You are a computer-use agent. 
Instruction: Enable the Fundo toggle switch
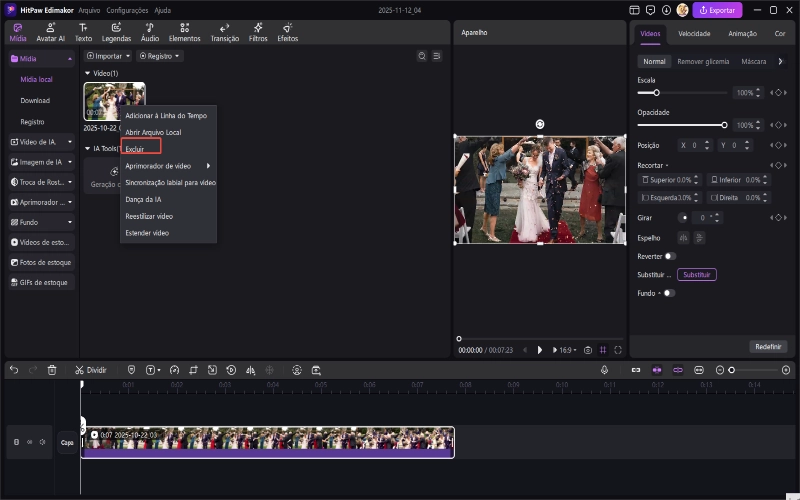coord(668,293)
